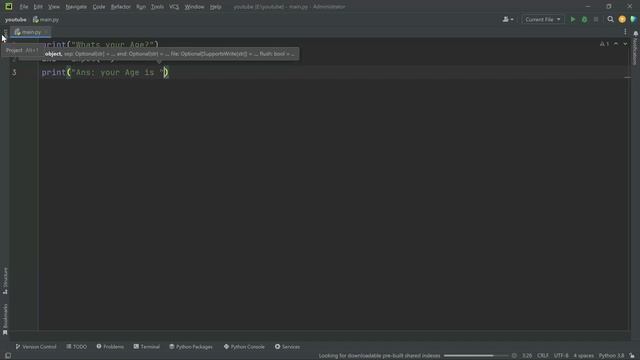Pause the background indexing task icon
This screenshot has width=640, height=360.
click(514, 356)
